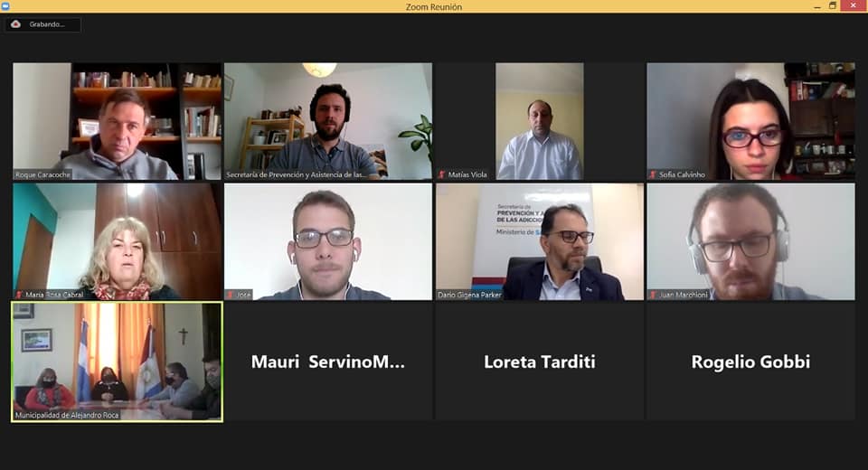Select Roque Caracoche video tile
The width and height of the screenshot is (868, 470).
click(117, 121)
